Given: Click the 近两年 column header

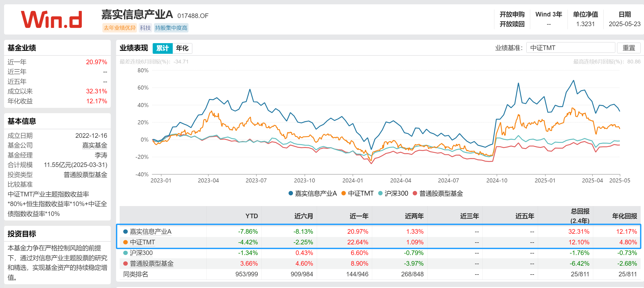Looking at the screenshot, I should click(x=414, y=216).
